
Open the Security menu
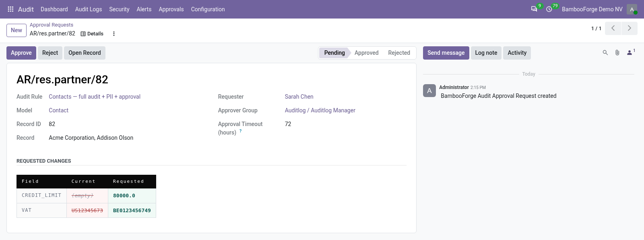(x=119, y=9)
